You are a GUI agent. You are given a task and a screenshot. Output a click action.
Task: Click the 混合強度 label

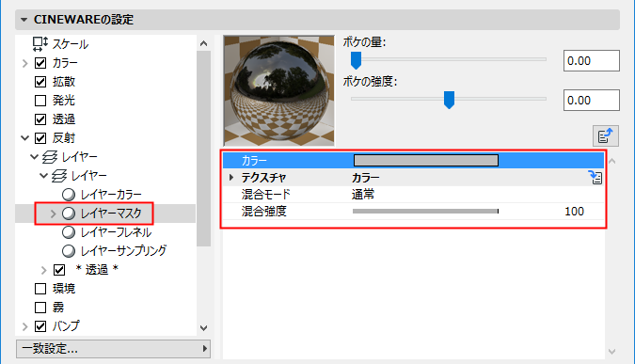[x=264, y=212]
